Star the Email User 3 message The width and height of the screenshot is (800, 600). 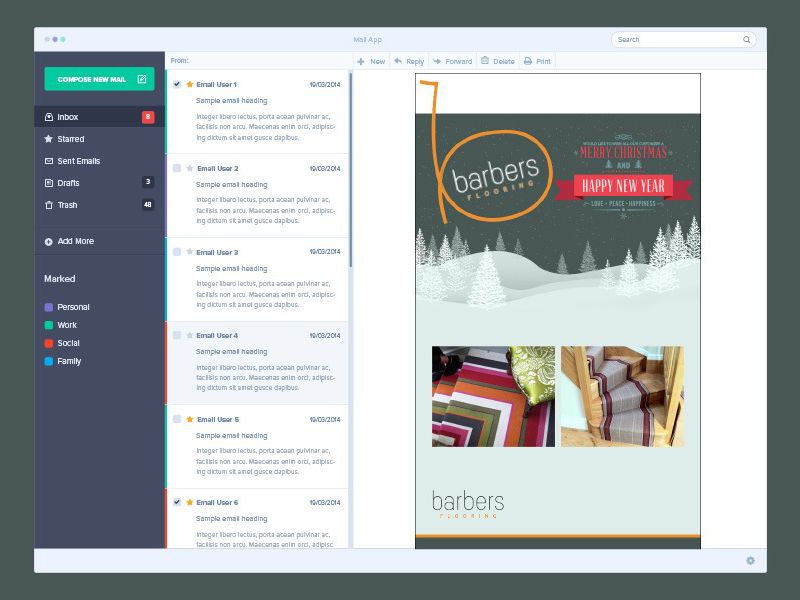coord(190,252)
